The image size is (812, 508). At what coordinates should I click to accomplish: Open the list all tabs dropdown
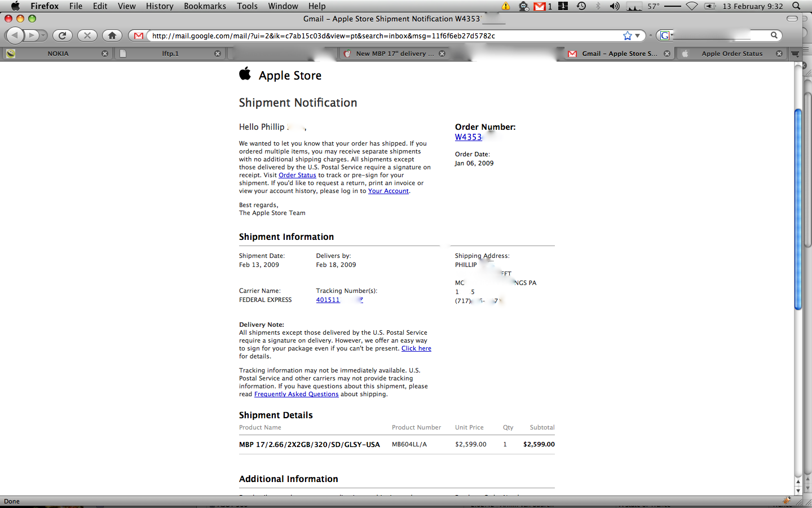point(795,54)
